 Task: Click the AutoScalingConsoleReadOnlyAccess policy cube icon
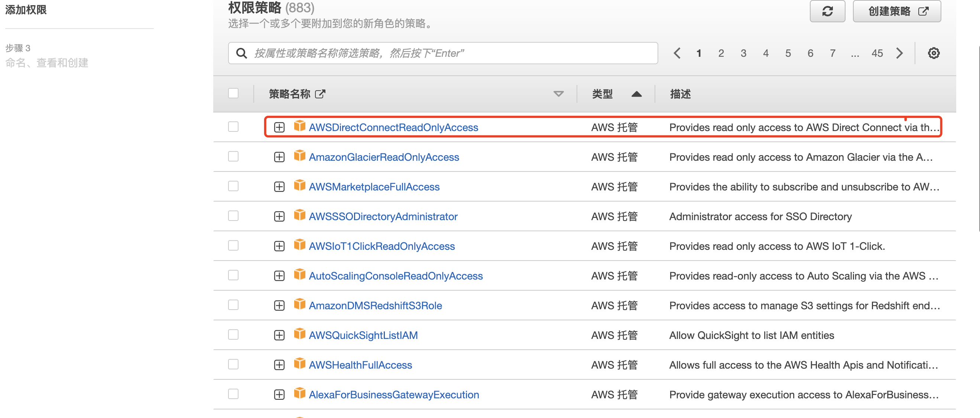(299, 274)
